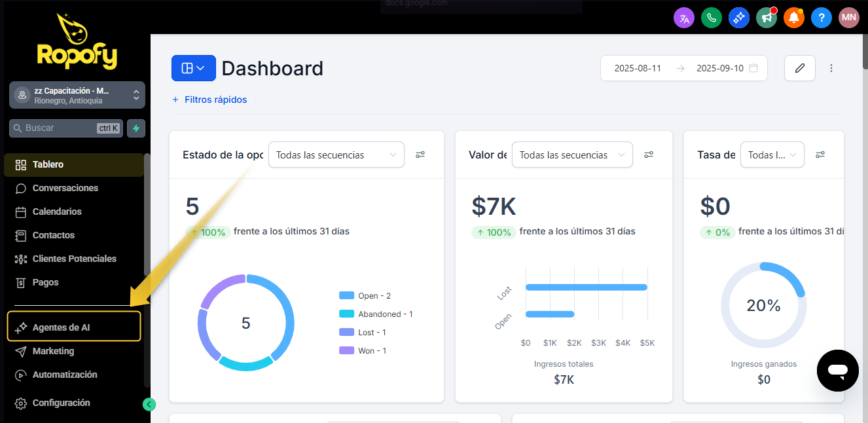
Task: Open the account switcher zz Capacitación
Action: (77, 95)
